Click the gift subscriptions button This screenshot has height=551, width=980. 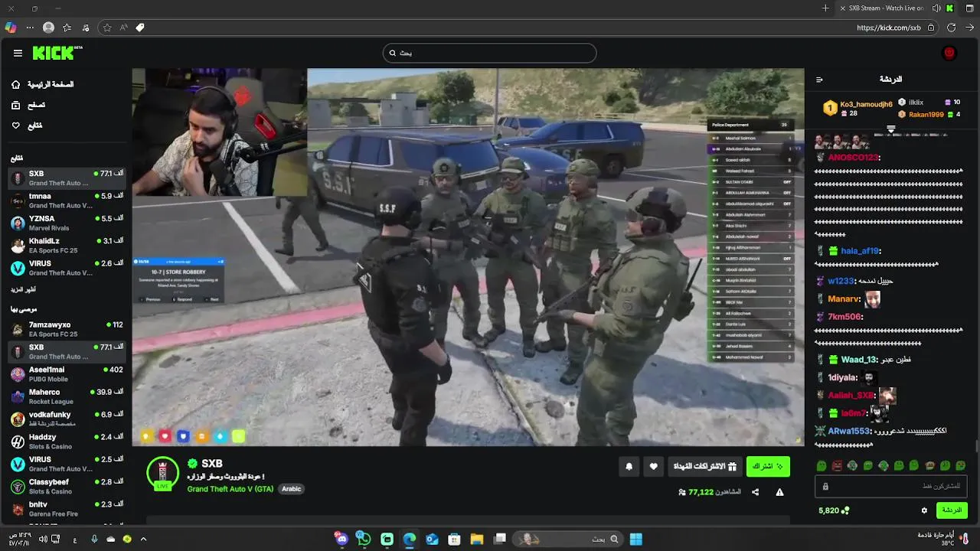coord(705,466)
